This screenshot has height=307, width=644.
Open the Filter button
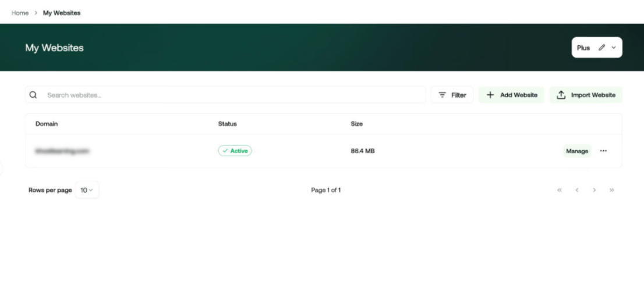coord(452,95)
